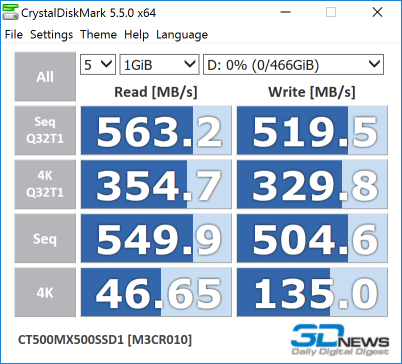The image size is (402, 364).
Task: Open the Theme menu
Action: [98, 34]
